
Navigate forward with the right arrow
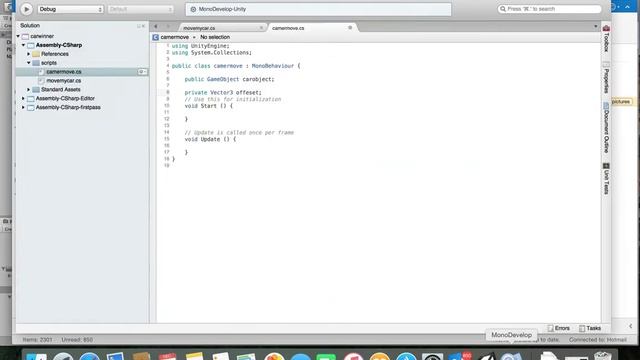pyautogui.click(x=168, y=27)
